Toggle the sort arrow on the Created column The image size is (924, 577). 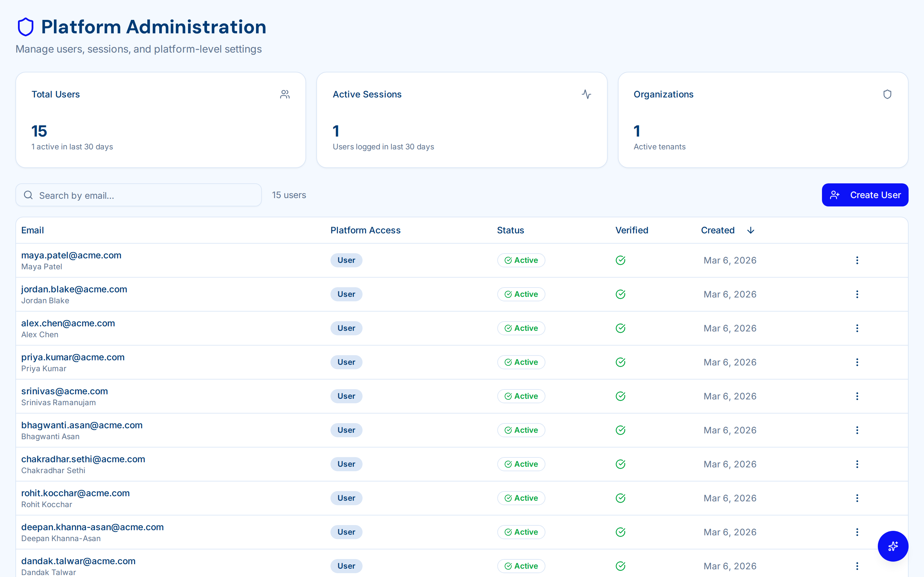(750, 230)
